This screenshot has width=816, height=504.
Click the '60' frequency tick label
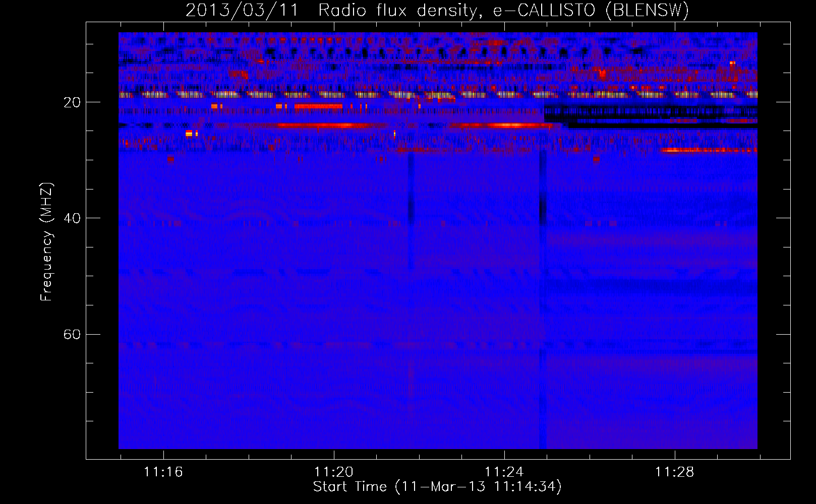(72, 334)
